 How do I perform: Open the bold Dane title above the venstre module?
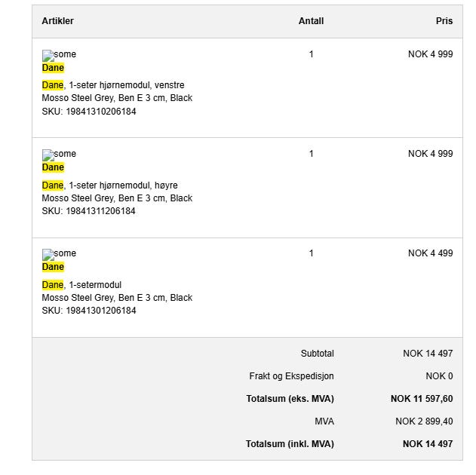pos(53,68)
